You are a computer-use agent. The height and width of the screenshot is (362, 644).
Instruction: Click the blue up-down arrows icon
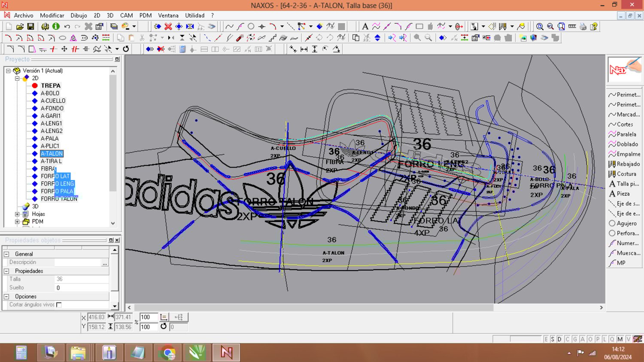(x=377, y=38)
